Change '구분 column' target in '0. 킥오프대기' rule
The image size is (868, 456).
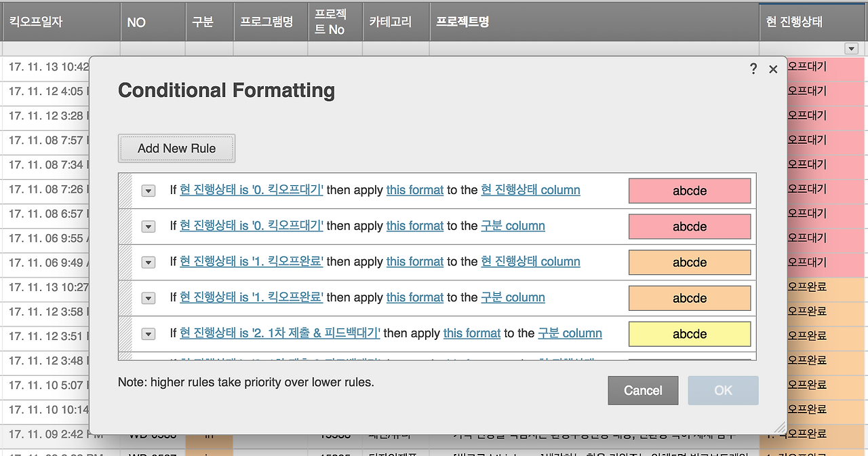(513, 226)
